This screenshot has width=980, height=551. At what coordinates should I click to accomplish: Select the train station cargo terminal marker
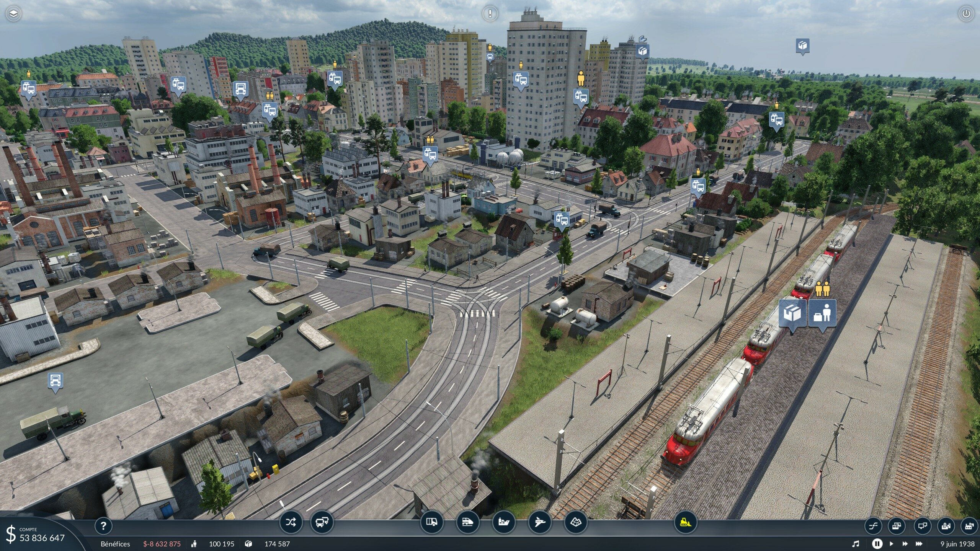pos(792,315)
